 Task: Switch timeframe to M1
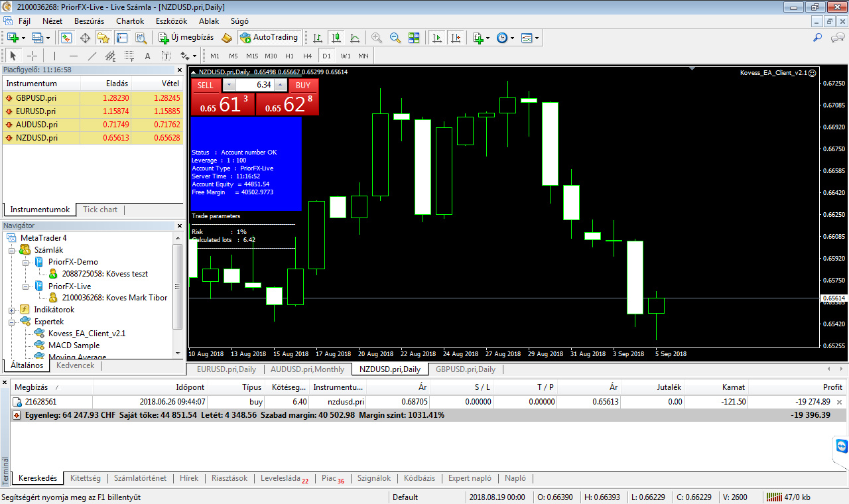click(x=215, y=56)
